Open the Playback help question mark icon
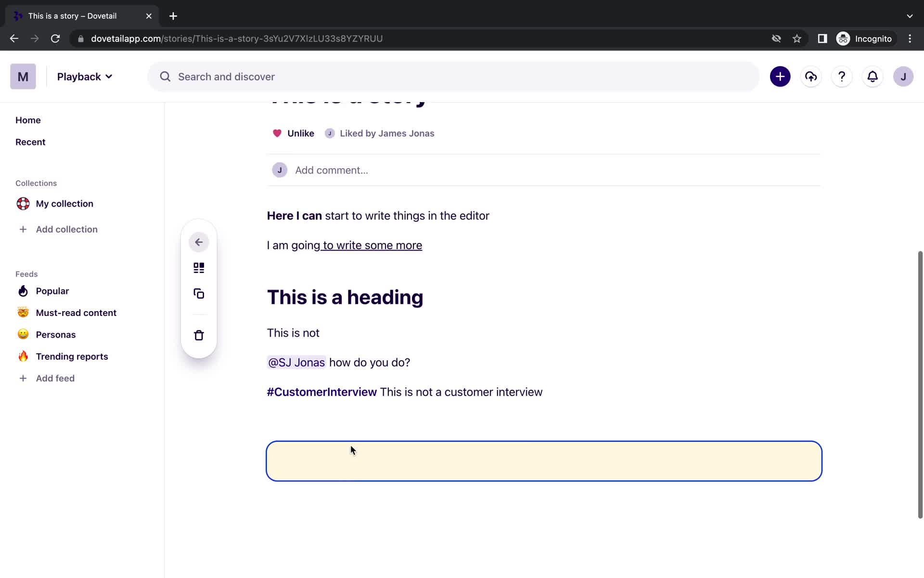This screenshot has width=924, height=578. coord(842,77)
